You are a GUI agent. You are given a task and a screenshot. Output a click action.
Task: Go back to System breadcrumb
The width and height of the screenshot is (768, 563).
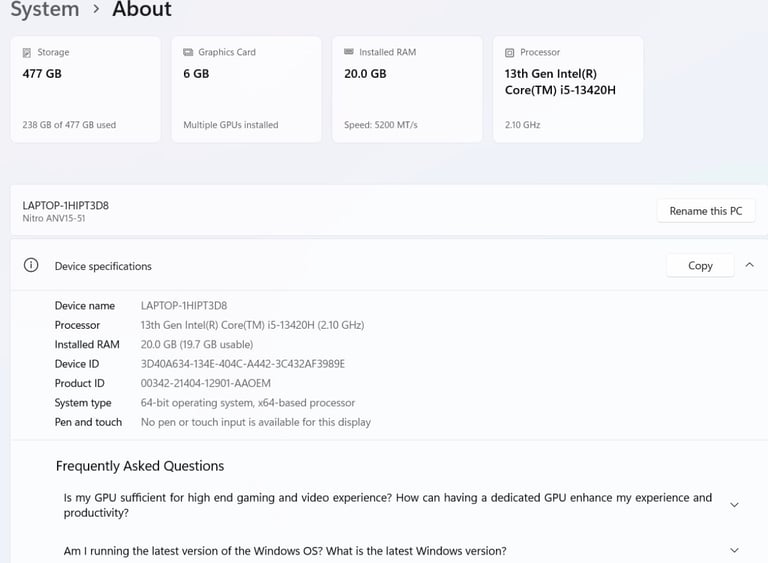pos(45,9)
